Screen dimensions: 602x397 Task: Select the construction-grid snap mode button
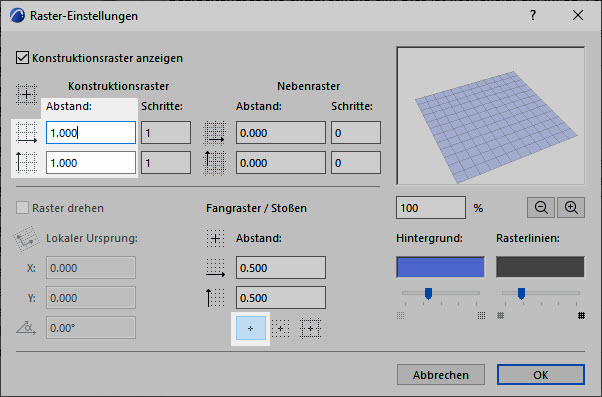[310, 328]
